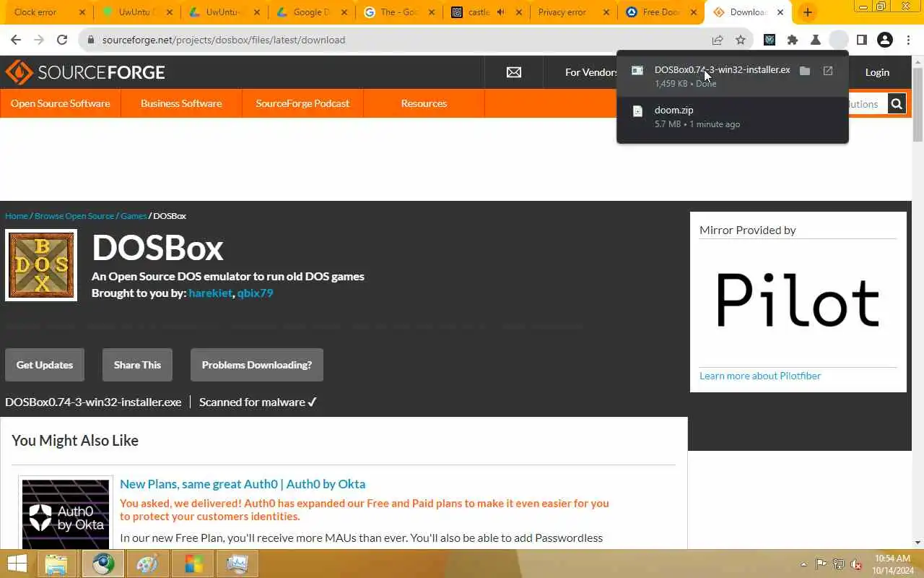This screenshot has width=924, height=578.
Task: Click the Auth0 by Okta ad thumbnail
Action: point(66,514)
